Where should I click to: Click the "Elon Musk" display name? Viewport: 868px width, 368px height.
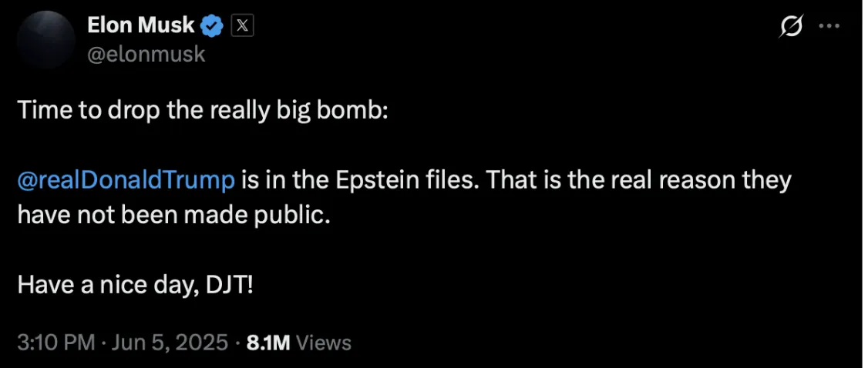pos(141,27)
